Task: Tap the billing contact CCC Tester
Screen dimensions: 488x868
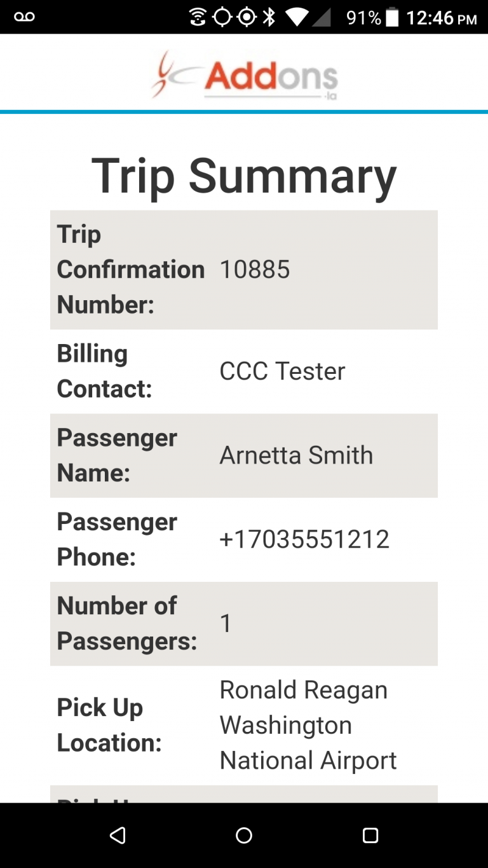Action: tap(282, 371)
